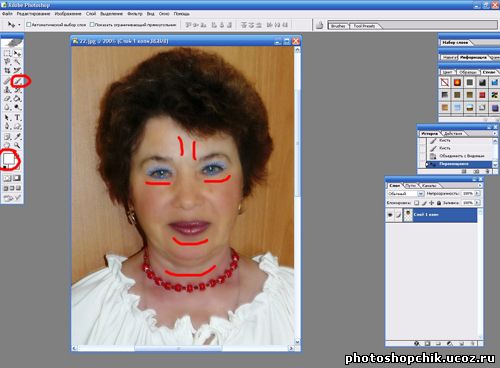Select the Hand tool
This screenshot has width=500, height=368.
click(7, 145)
